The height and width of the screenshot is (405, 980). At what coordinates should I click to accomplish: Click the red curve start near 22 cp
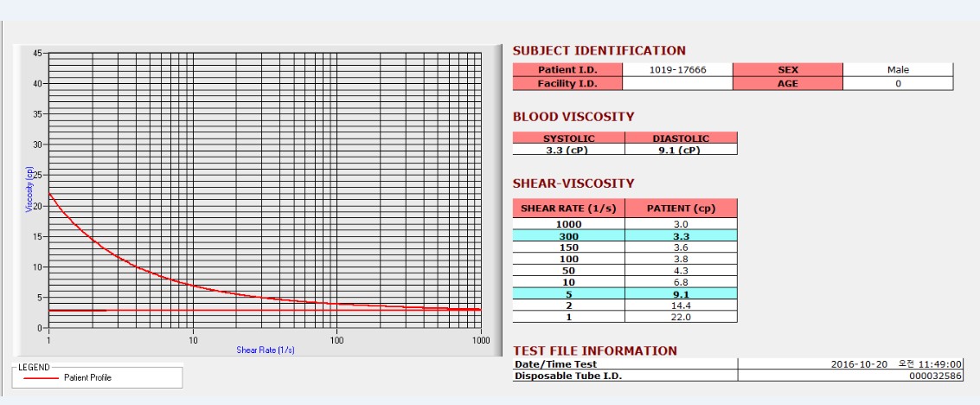pyautogui.click(x=50, y=195)
